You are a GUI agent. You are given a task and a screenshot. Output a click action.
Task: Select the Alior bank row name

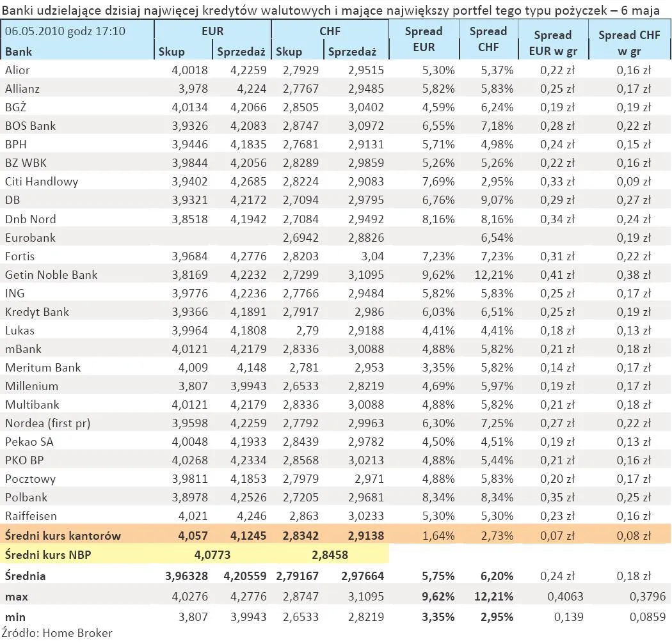click(17, 70)
